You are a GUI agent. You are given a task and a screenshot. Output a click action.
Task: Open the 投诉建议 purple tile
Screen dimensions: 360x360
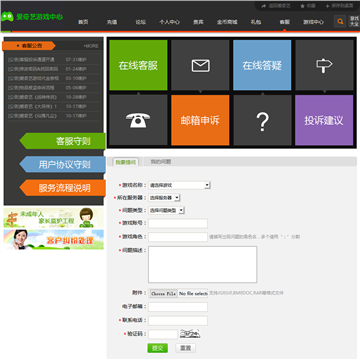click(324, 120)
